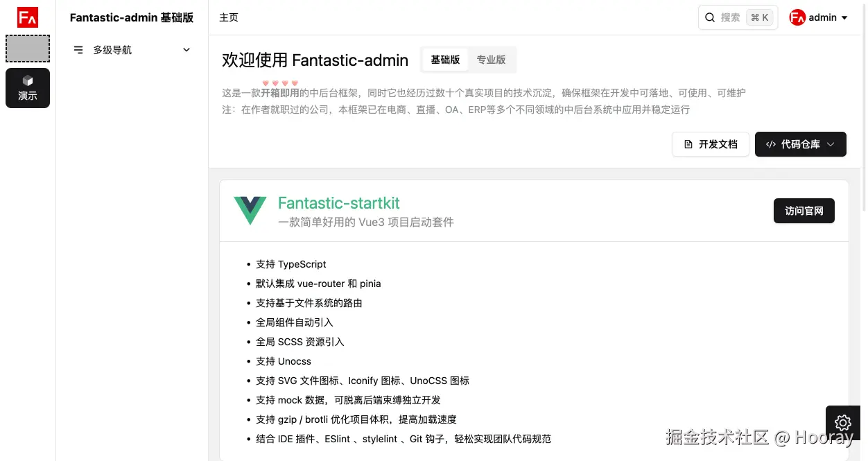Screen dimensions: 868x461
Task: Click the code brackets icon on 代码仓库
Action: pos(771,144)
